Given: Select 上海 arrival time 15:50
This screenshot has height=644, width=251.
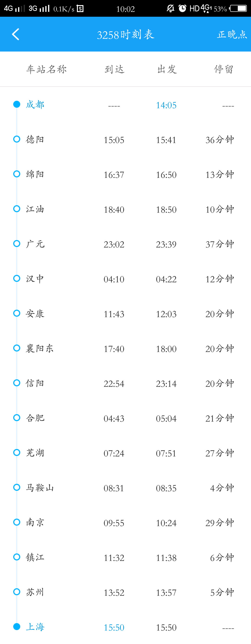Looking at the screenshot, I should (x=114, y=628).
